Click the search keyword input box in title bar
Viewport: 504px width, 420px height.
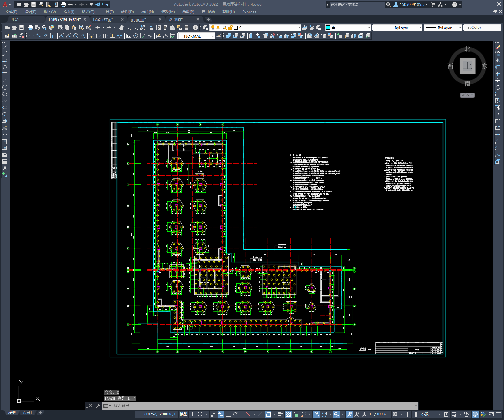[x=357, y=5]
